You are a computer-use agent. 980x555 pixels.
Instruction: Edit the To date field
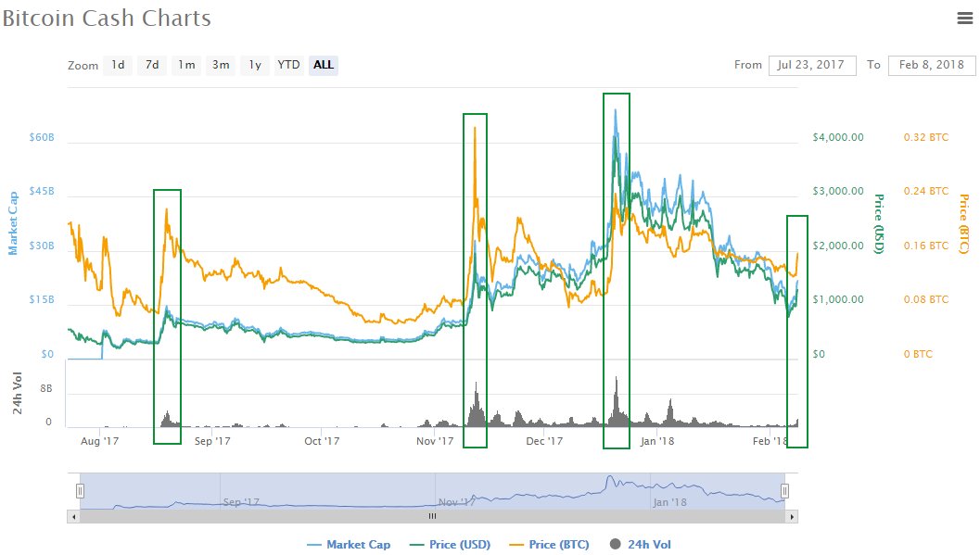point(932,65)
